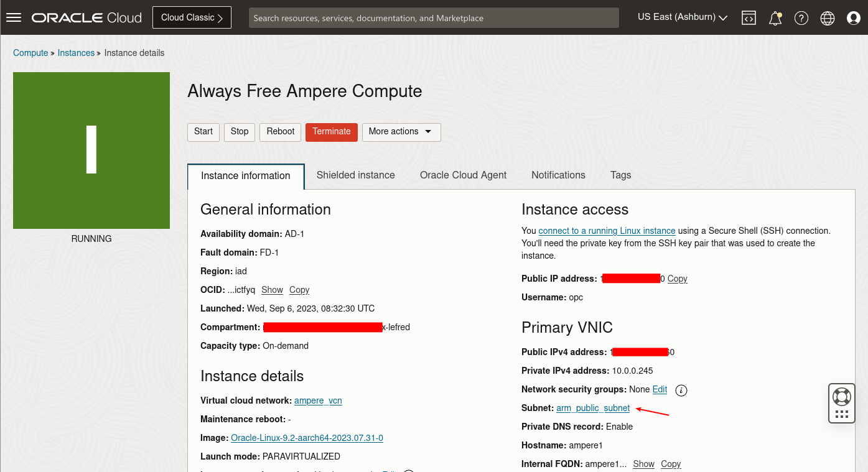Viewport: 868px width, 472px height.
Task: Show the full OCID
Action: pos(272,290)
